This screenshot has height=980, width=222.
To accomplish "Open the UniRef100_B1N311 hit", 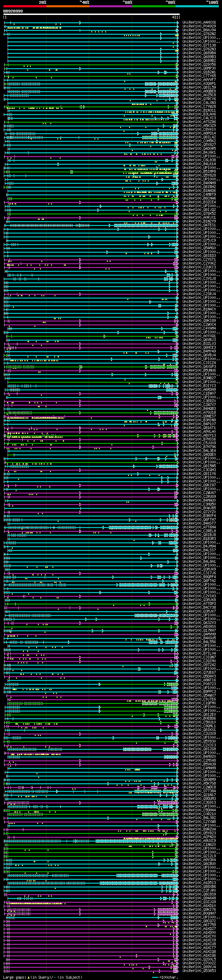I will [x=199, y=110].
